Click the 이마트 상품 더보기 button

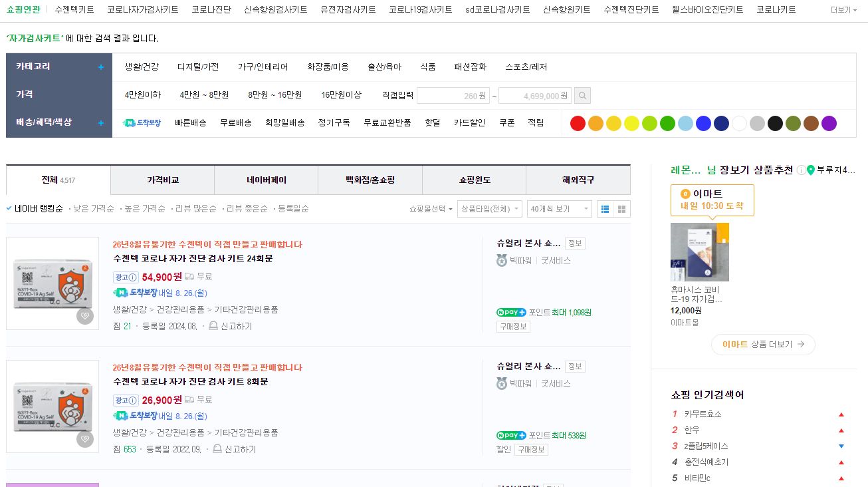pyautogui.click(x=762, y=345)
